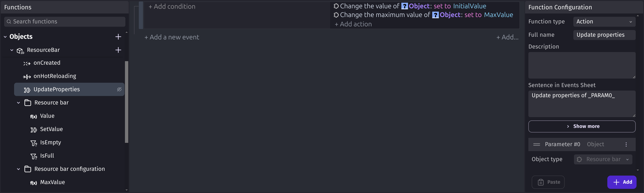Open the Function type dropdown
This screenshot has width=644, height=193.
click(604, 22)
